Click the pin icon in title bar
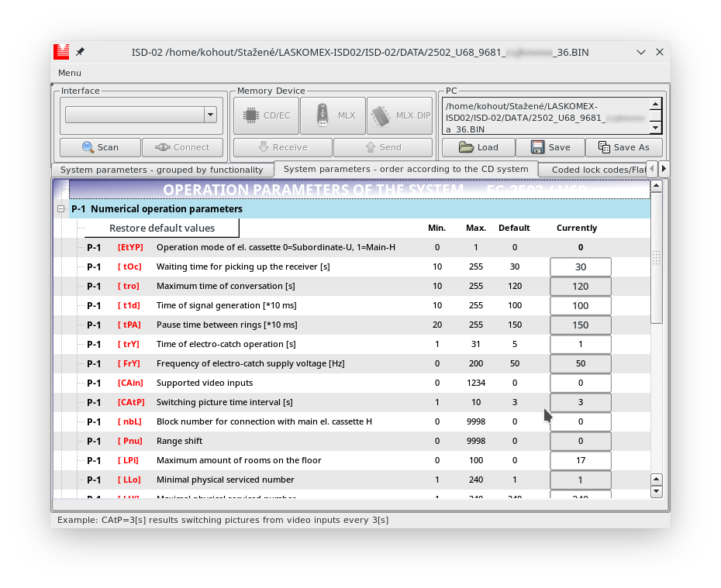The height and width of the screenshot is (588, 721). tap(80, 52)
